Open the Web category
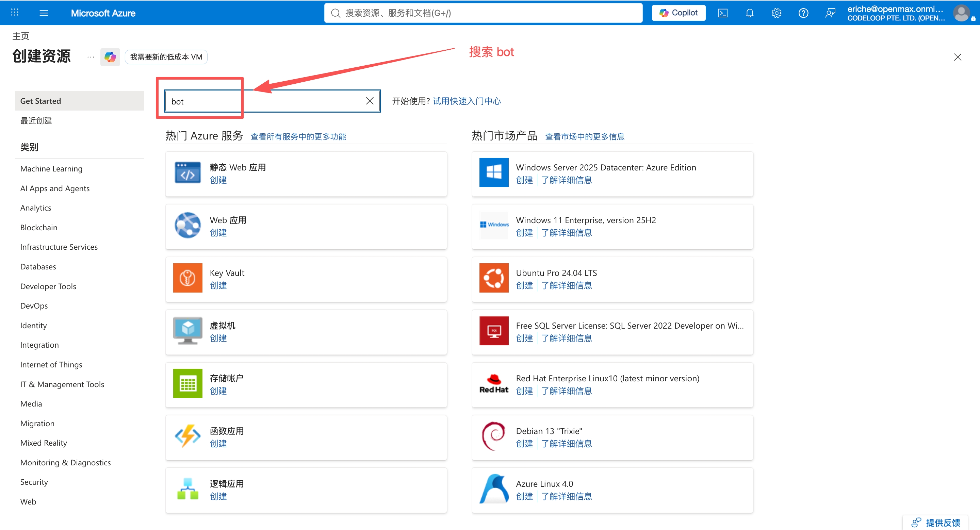The height and width of the screenshot is (530, 980). coord(28,502)
